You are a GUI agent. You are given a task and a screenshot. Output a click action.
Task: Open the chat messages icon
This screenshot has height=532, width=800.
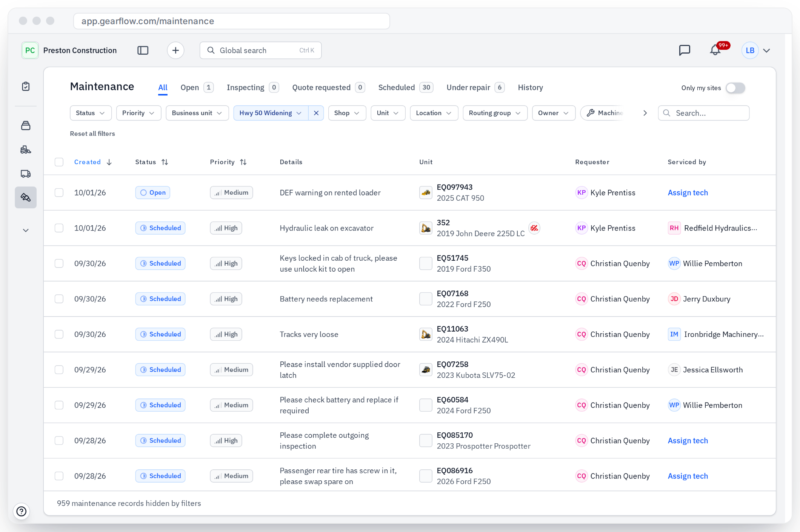(684, 50)
